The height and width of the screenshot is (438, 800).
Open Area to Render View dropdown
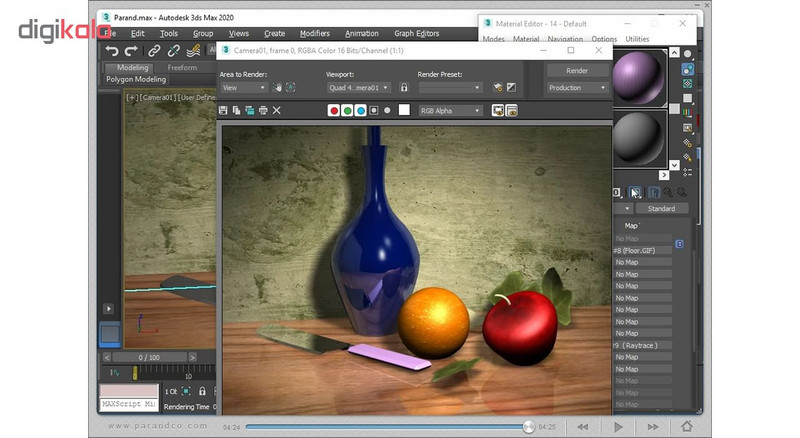pyautogui.click(x=243, y=88)
